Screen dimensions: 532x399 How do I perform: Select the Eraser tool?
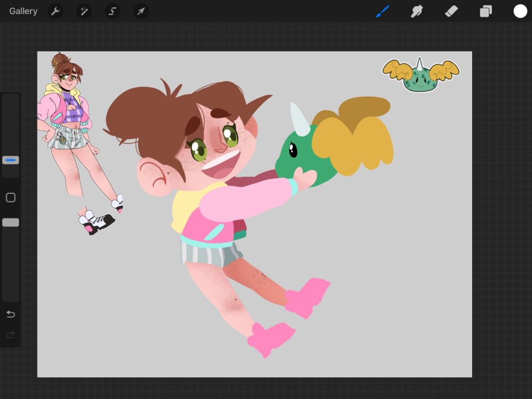[451, 11]
